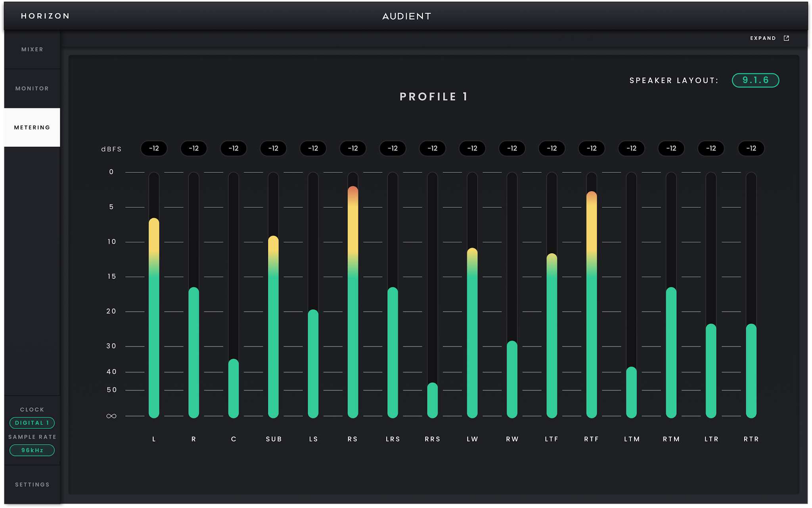
Task: Open the 9.1.6 speaker layout dropdown
Action: point(755,80)
